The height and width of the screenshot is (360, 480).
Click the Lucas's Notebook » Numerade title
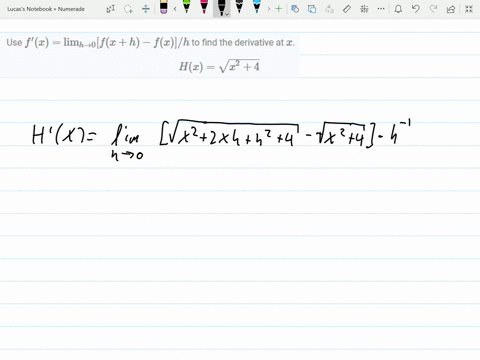[46, 9]
